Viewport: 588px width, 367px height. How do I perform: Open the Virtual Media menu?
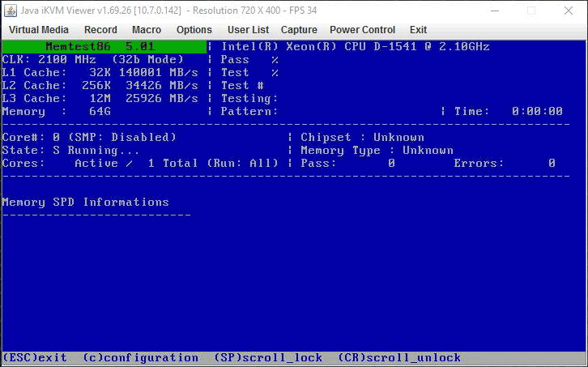(x=39, y=30)
